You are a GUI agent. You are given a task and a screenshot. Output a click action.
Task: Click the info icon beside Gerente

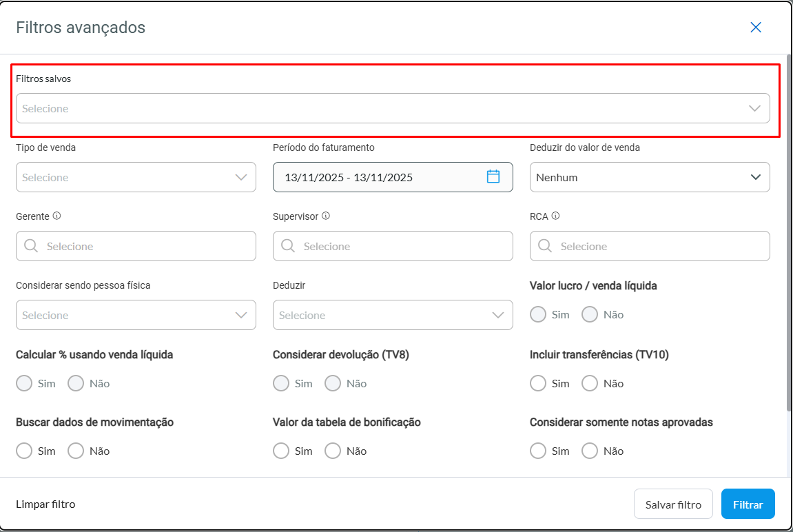pos(56,216)
